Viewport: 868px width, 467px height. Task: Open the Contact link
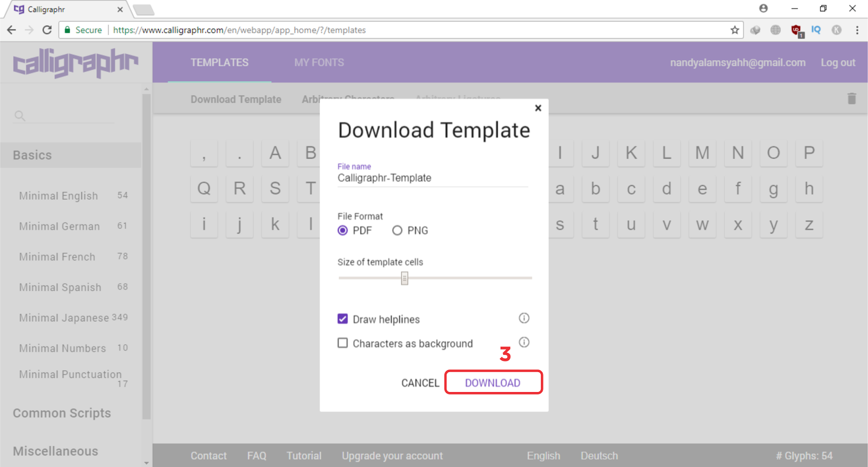coord(208,456)
